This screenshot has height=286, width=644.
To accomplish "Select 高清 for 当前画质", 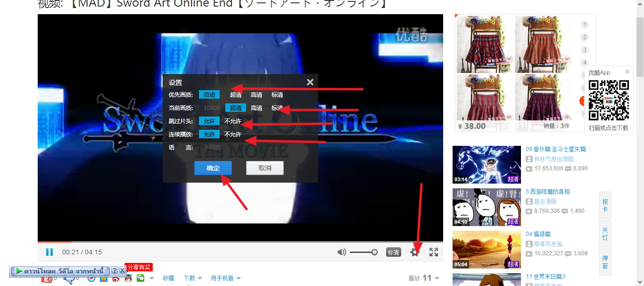I will (x=256, y=108).
